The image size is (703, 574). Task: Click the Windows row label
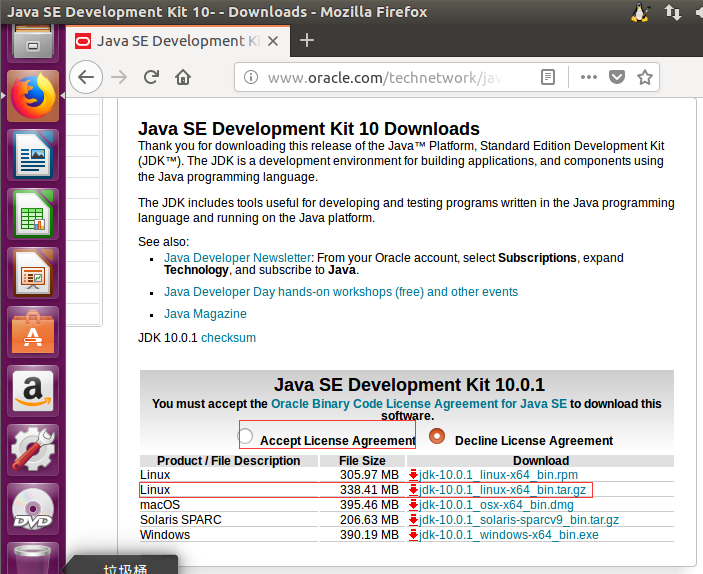[x=165, y=535]
